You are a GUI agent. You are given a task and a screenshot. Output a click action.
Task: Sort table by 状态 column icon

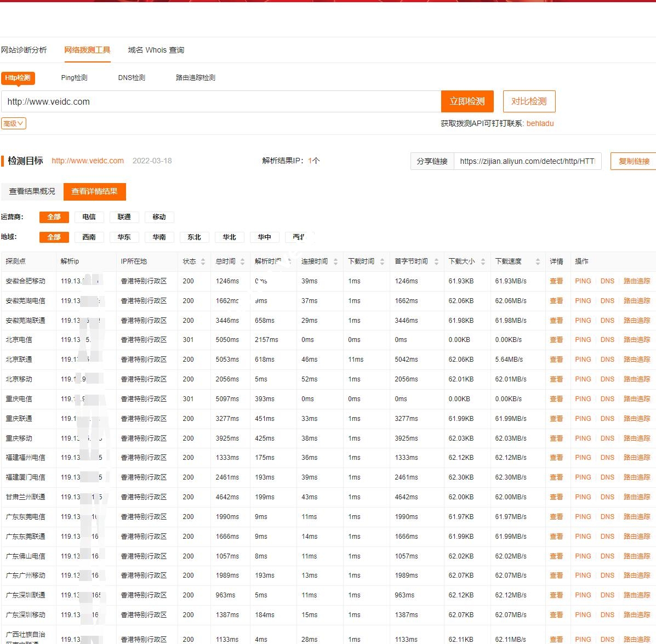click(x=203, y=262)
